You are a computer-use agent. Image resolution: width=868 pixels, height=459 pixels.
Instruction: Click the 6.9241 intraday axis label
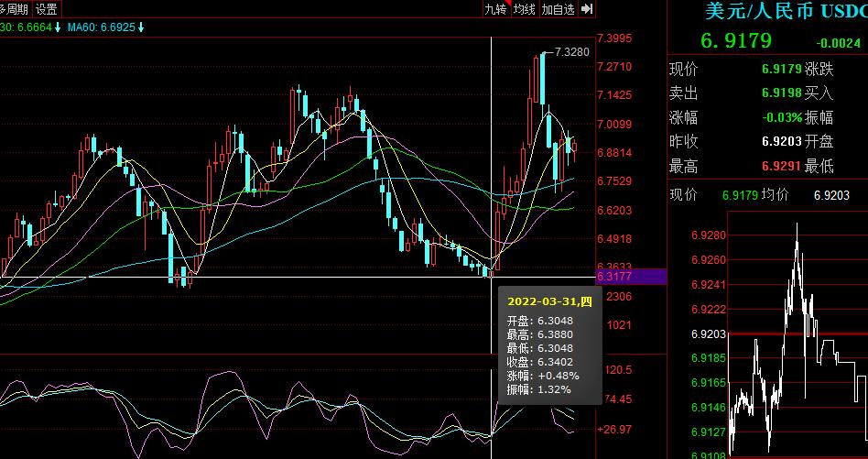(708, 285)
